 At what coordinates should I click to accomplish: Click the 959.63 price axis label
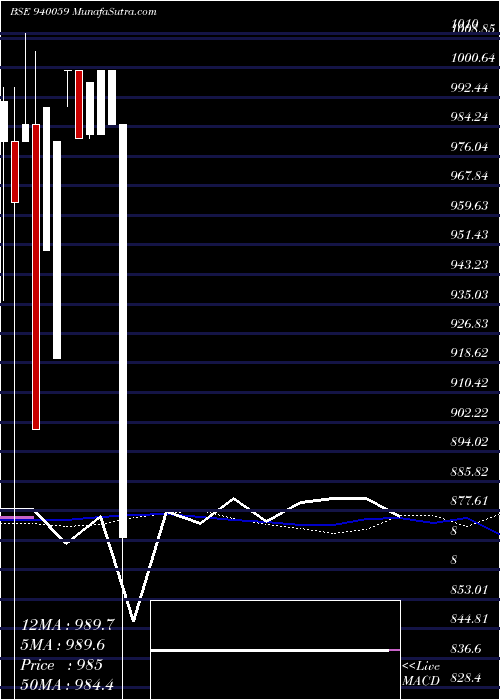pyautogui.click(x=470, y=206)
